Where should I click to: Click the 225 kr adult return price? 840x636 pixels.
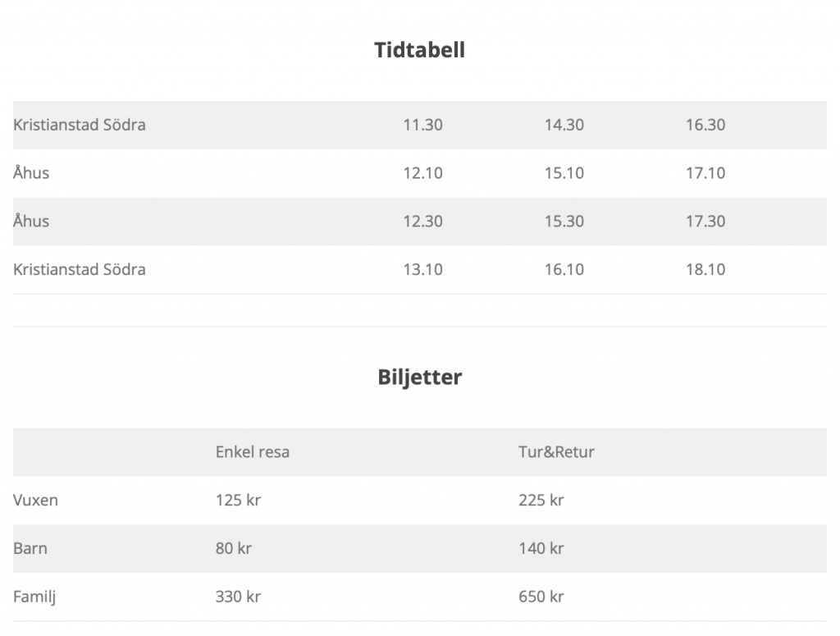pos(541,500)
